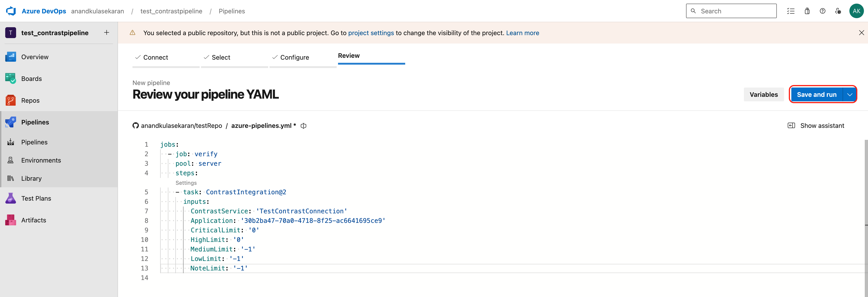Click 'pool: server' on line 3
Viewport: 868px width, 297px height.
coord(198,163)
